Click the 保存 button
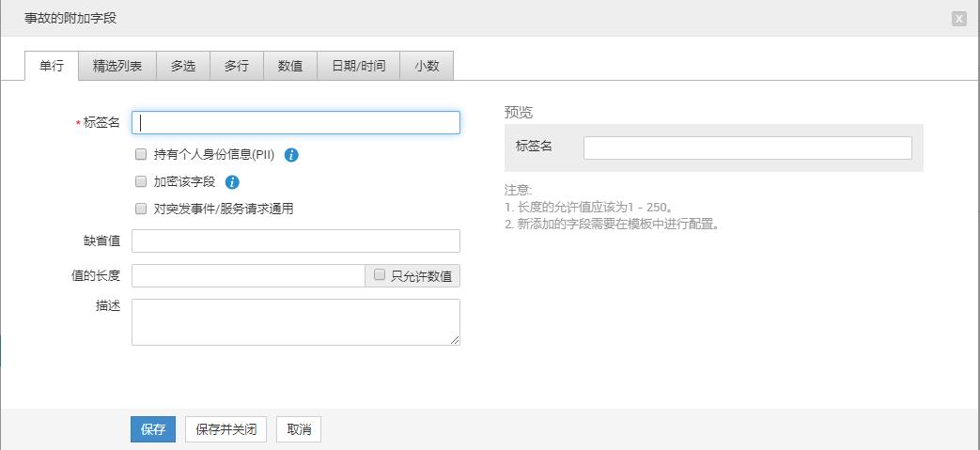Image resolution: width=980 pixels, height=450 pixels. point(152,429)
